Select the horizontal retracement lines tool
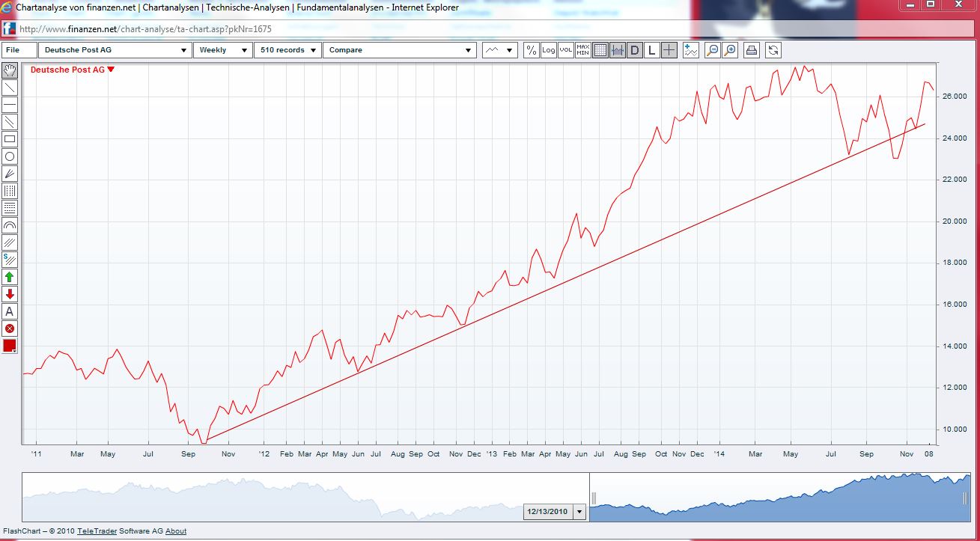This screenshot has height=541, width=980. [x=10, y=208]
